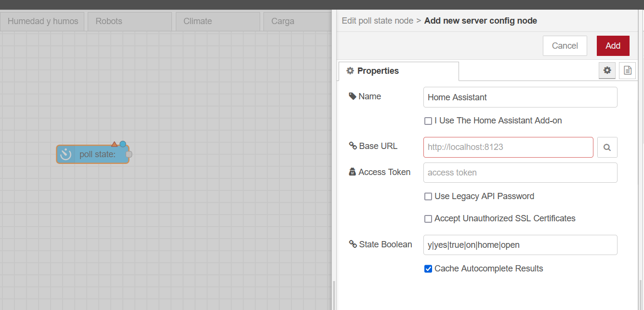Click the Edit poll state node breadcrumb
644x310 pixels.
(377, 21)
